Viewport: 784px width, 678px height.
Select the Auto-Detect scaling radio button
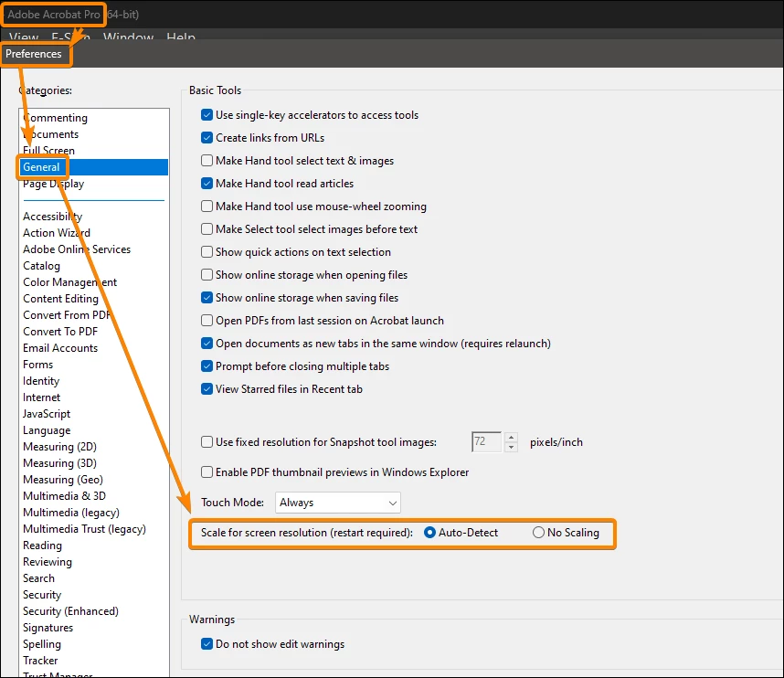coord(429,533)
